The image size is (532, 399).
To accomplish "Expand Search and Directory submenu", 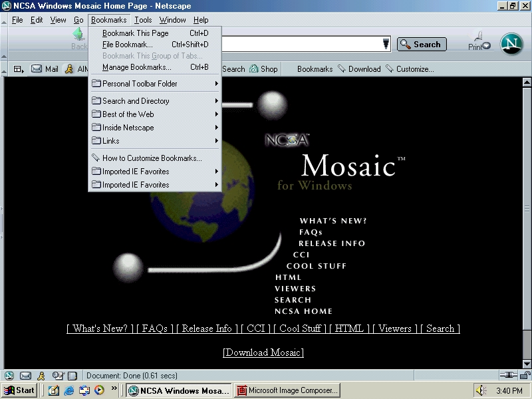I will (x=155, y=101).
